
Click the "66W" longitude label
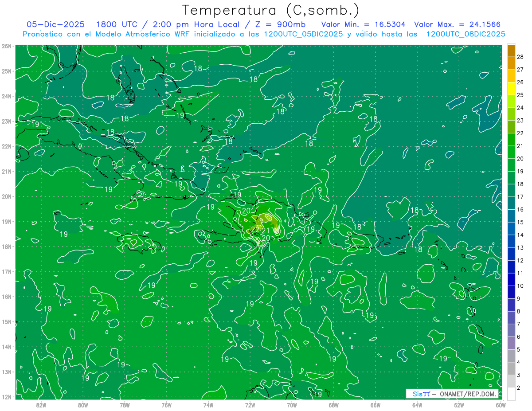tap(375, 405)
